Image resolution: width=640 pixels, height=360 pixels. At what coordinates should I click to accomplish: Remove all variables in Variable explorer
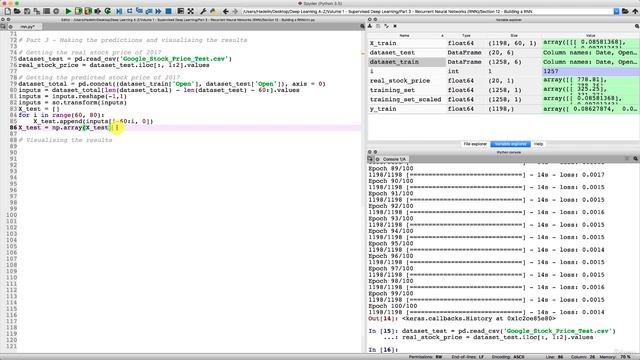tap(395, 26)
